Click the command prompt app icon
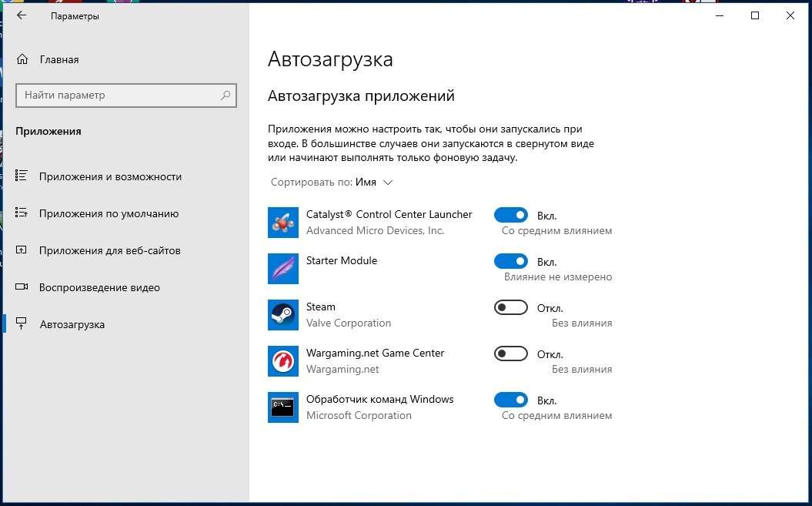Screen dimensions: 812x506 click(x=282, y=407)
